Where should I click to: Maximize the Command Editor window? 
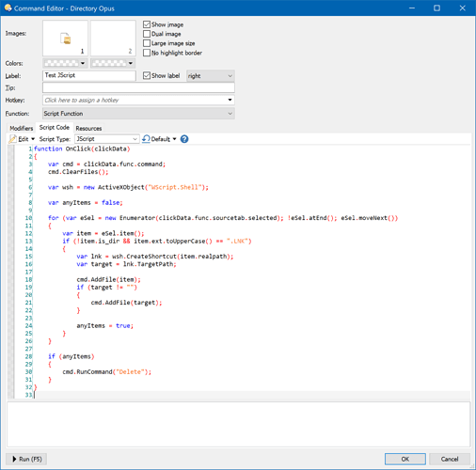click(436, 8)
